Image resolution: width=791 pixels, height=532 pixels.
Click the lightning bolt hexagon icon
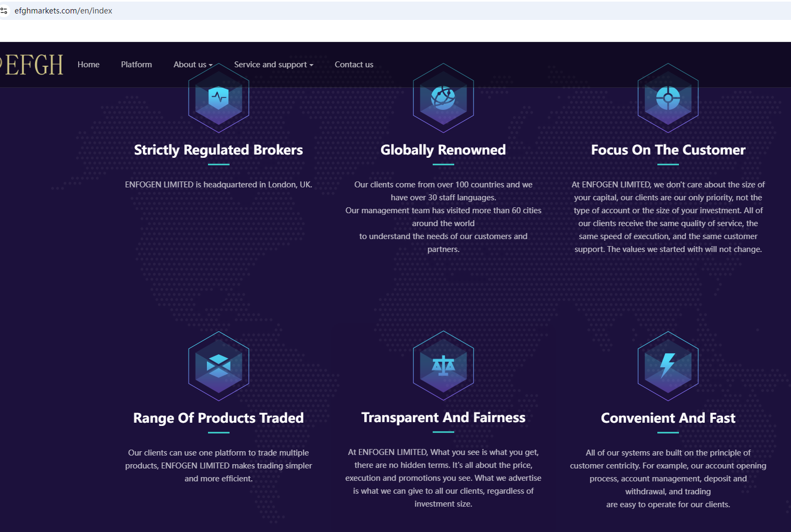668,366
